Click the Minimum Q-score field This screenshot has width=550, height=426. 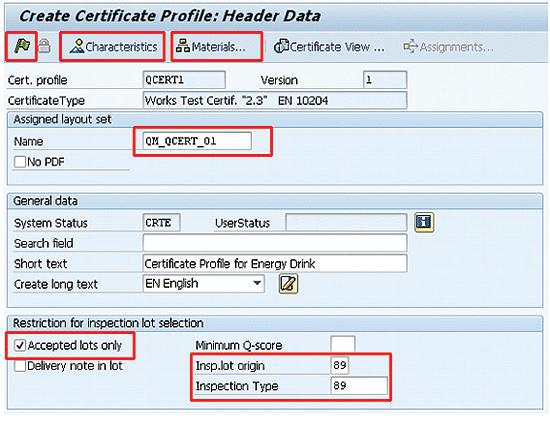(343, 345)
